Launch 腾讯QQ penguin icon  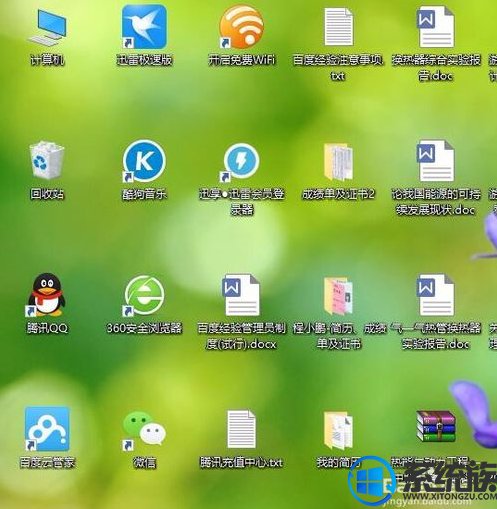(46, 295)
